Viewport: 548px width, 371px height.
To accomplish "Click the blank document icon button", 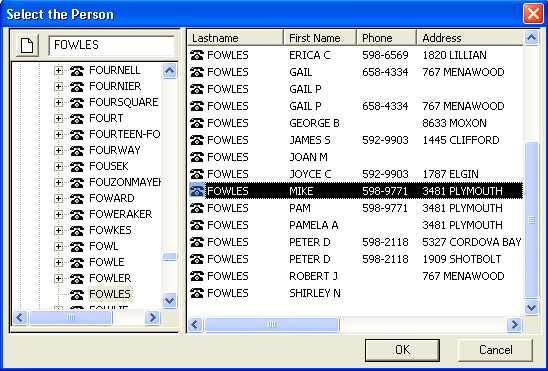I will pyautogui.click(x=27, y=45).
